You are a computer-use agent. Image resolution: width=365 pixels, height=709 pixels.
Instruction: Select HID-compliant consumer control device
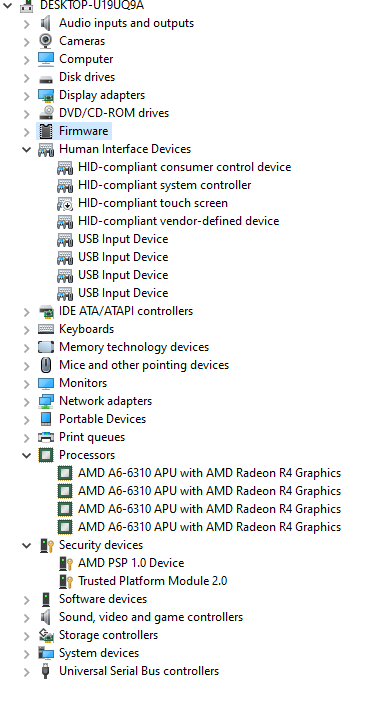click(x=185, y=167)
